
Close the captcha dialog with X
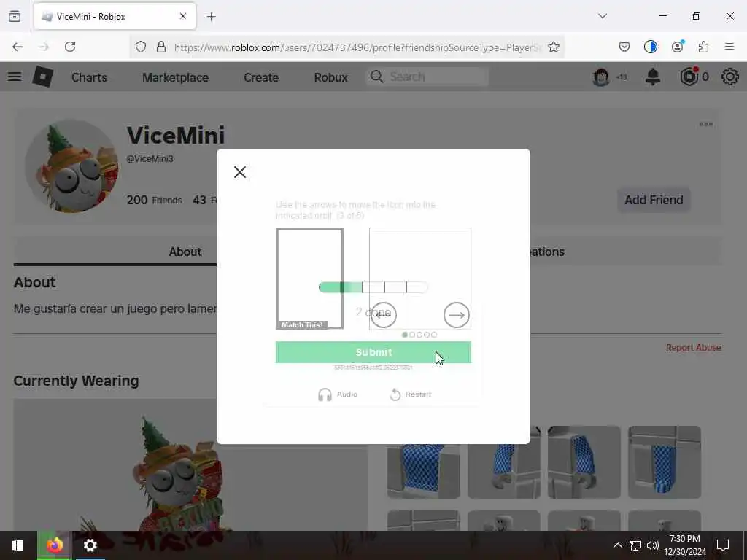[x=239, y=172]
